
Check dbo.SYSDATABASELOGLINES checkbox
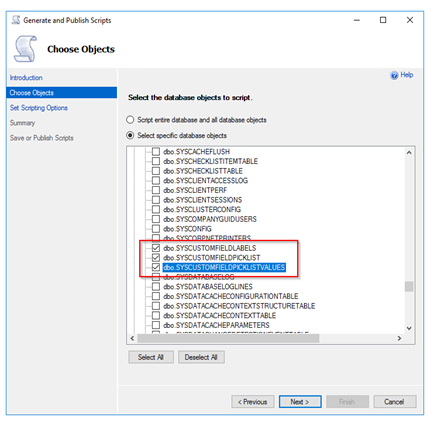click(x=156, y=287)
